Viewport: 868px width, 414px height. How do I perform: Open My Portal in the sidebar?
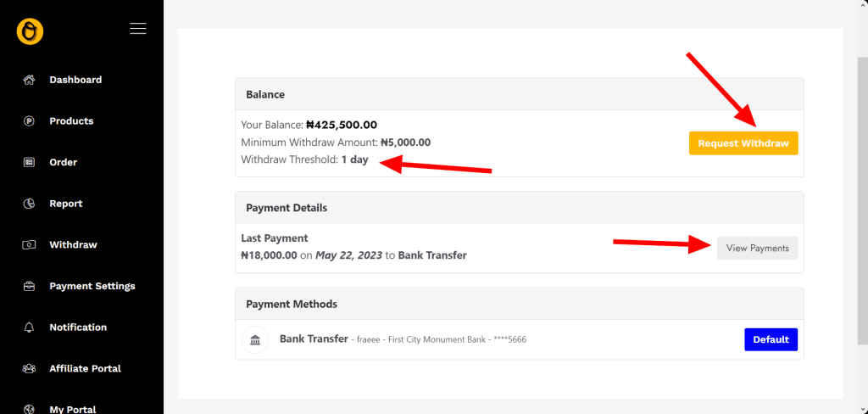click(x=72, y=409)
